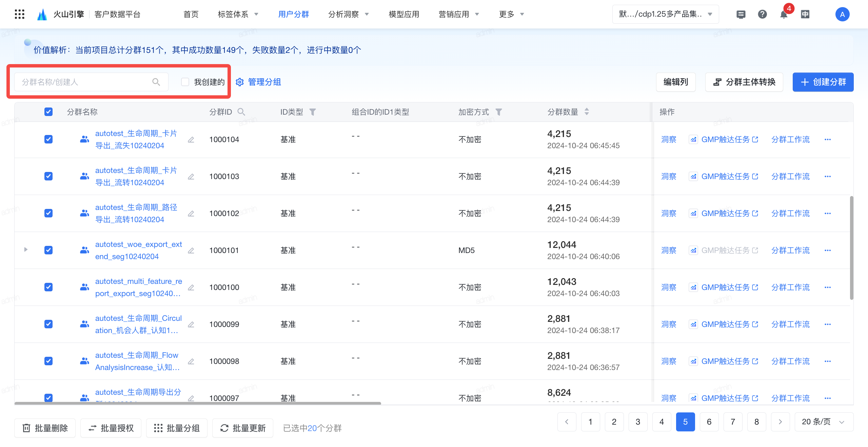
Task: Open the 20 条/页 page size dropdown
Action: pyautogui.click(x=824, y=422)
